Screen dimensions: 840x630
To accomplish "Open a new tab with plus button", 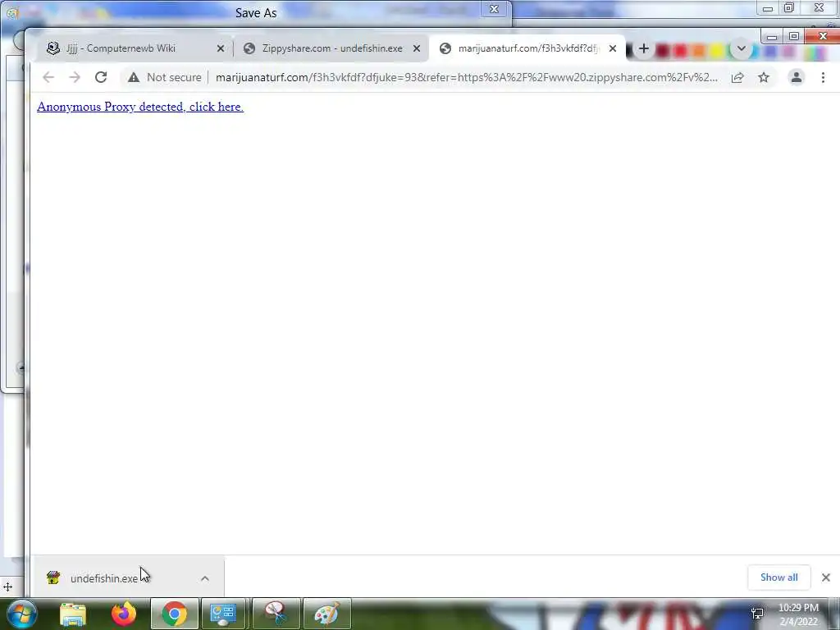I will [x=643, y=48].
